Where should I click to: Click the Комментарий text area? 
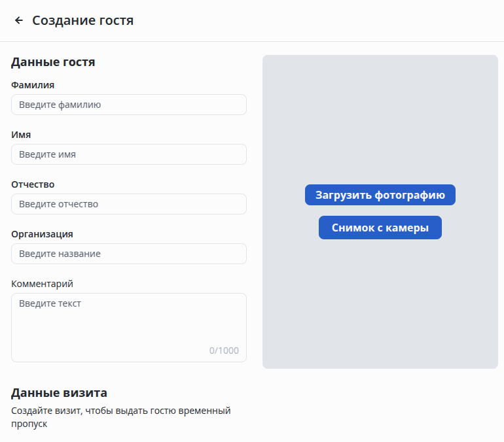pyautogui.click(x=129, y=328)
